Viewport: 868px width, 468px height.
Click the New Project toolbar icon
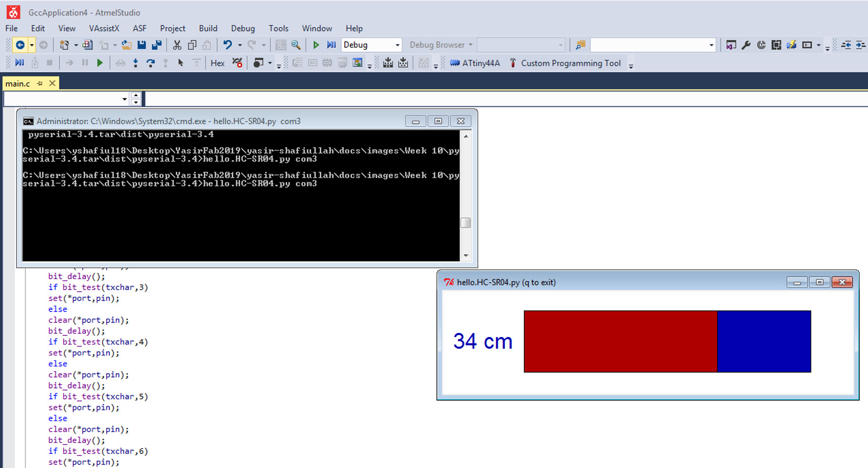click(x=64, y=45)
